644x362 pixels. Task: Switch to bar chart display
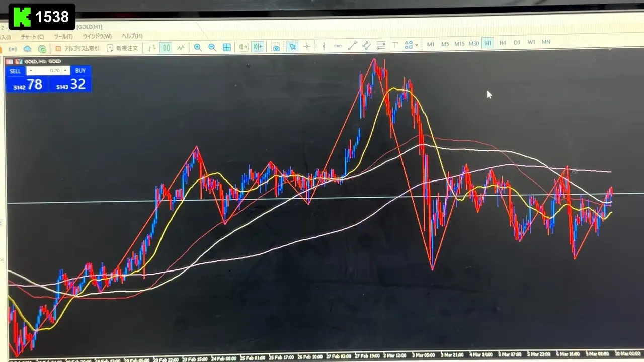point(151,48)
